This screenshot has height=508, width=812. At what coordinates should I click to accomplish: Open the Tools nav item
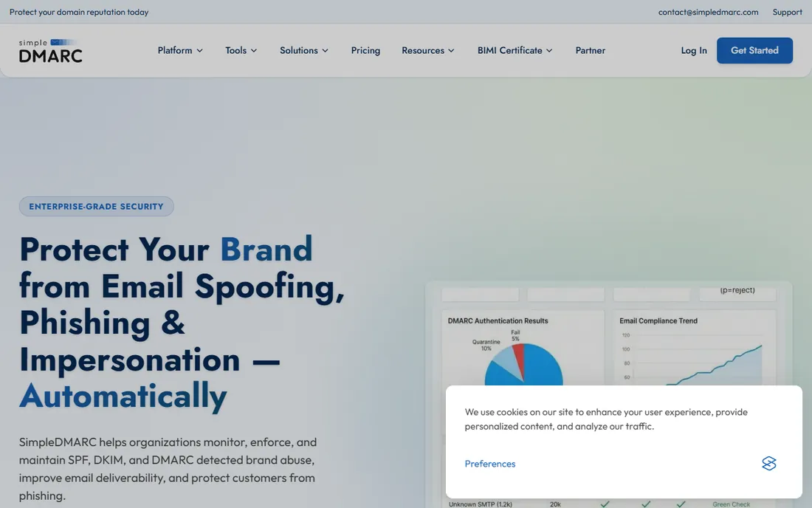241,50
